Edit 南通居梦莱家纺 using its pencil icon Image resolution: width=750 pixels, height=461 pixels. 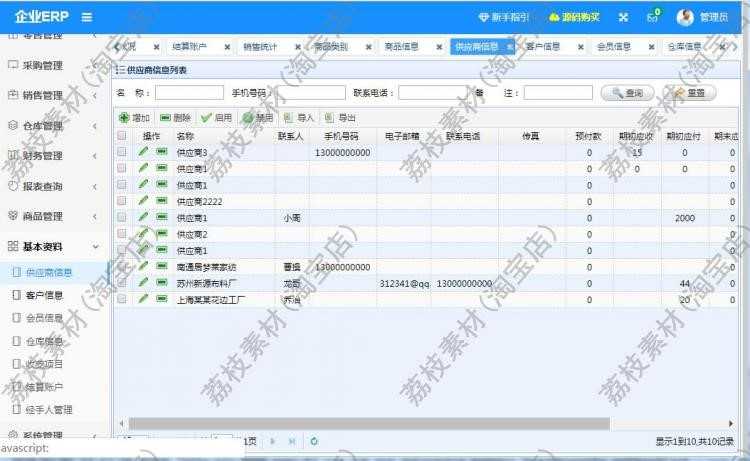pos(143,266)
